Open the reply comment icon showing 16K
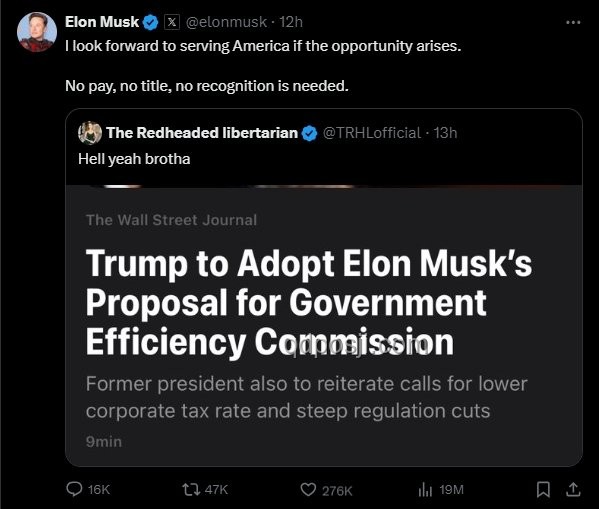Image resolution: width=599 pixels, height=509 pixels. coord(74,489)
